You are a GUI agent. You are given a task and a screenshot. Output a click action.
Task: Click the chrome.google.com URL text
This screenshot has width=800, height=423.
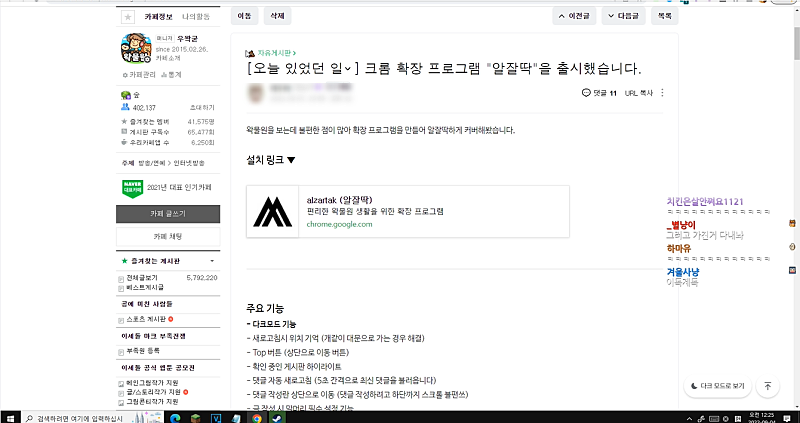tap(339, 224)
